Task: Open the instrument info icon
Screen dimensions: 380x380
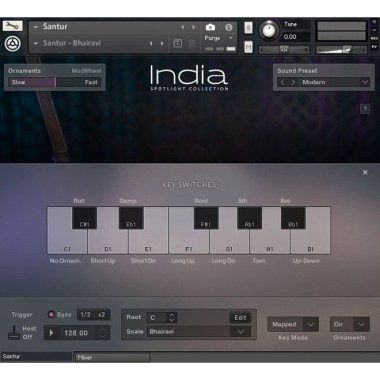Action: (228, 27)
